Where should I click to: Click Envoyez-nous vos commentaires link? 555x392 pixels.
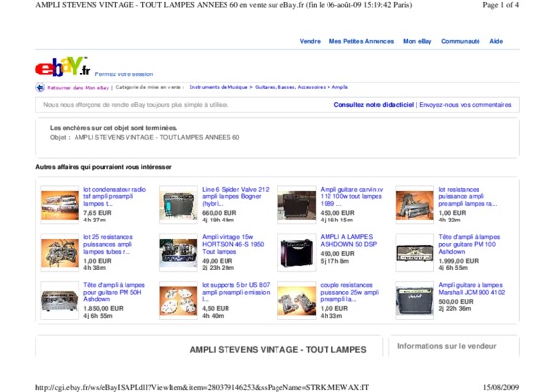tap(465, 105)
